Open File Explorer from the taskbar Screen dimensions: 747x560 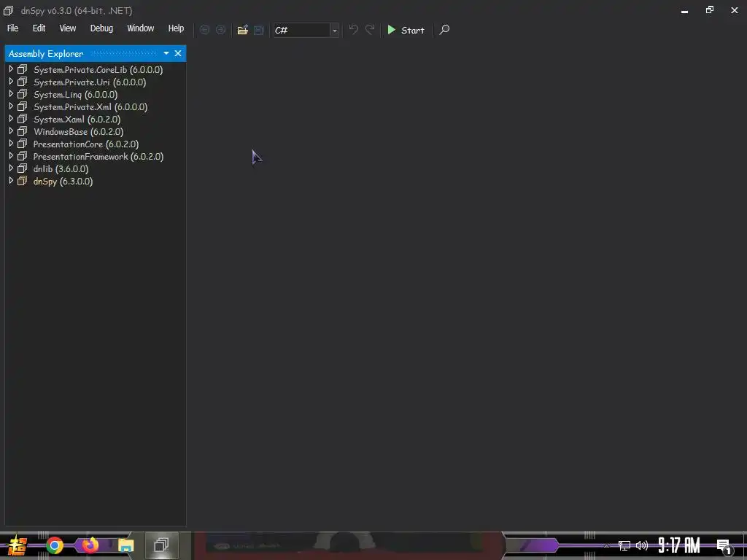[125, 545]
